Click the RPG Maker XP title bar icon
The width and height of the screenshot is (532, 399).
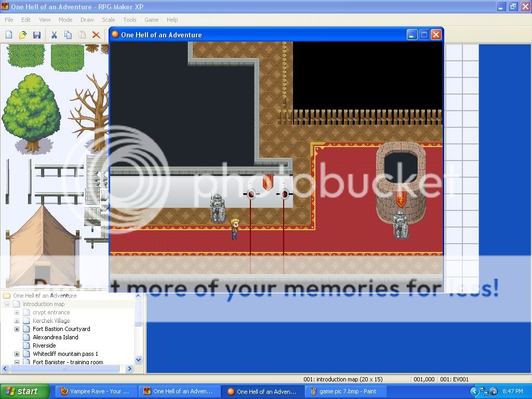pyautogui.click(x=5, y=6)
